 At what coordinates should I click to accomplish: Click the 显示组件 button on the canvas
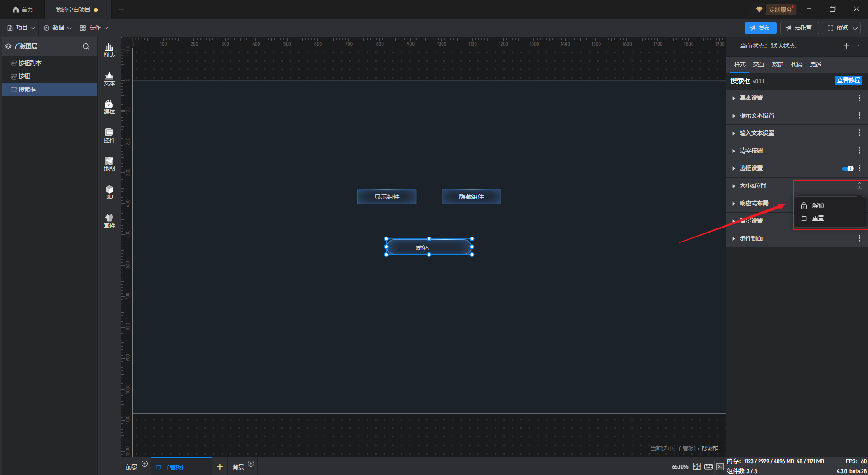click(387, 197)
